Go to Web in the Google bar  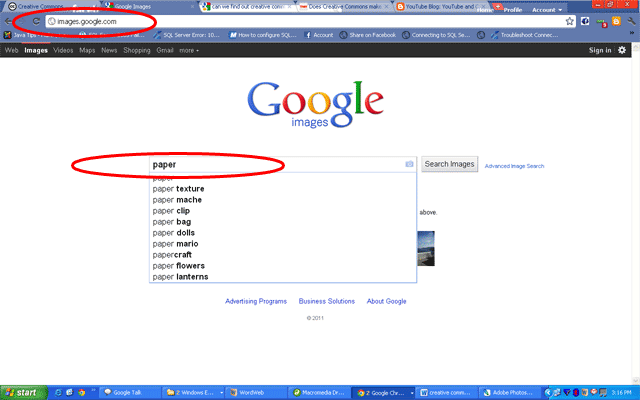click(11, 50)
